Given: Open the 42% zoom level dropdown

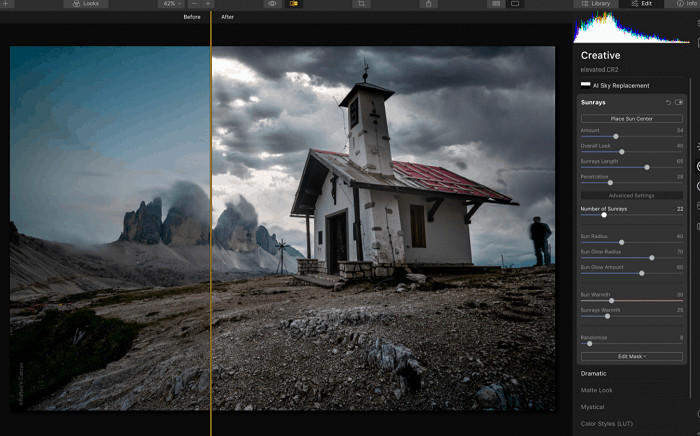Looking at the screenshot, I should click(x=172, y=4).
